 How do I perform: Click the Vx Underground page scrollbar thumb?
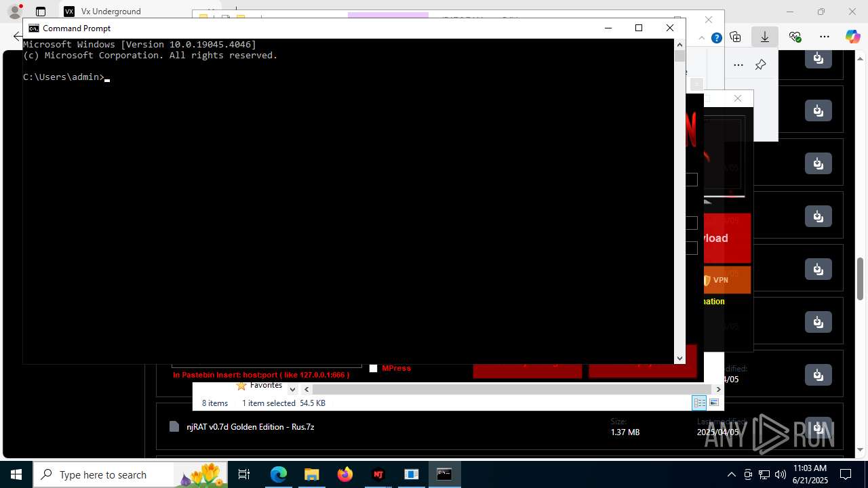point(861,279)
